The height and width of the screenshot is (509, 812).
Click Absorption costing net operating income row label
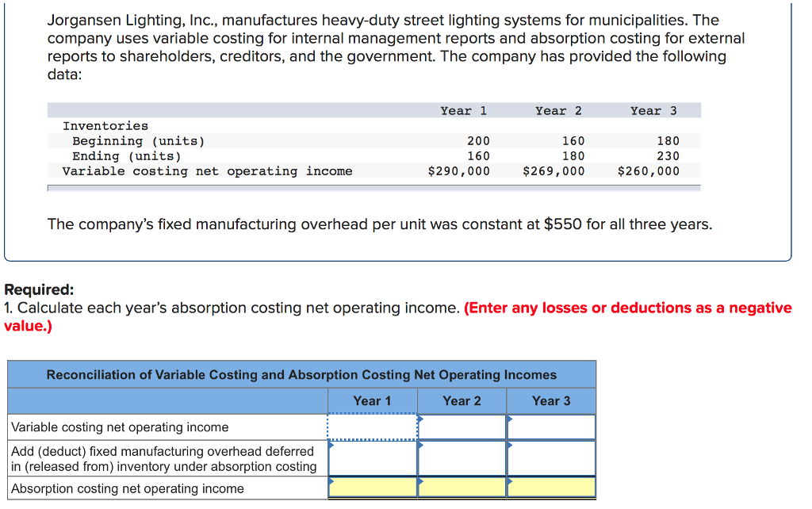(x=128, y=488)
